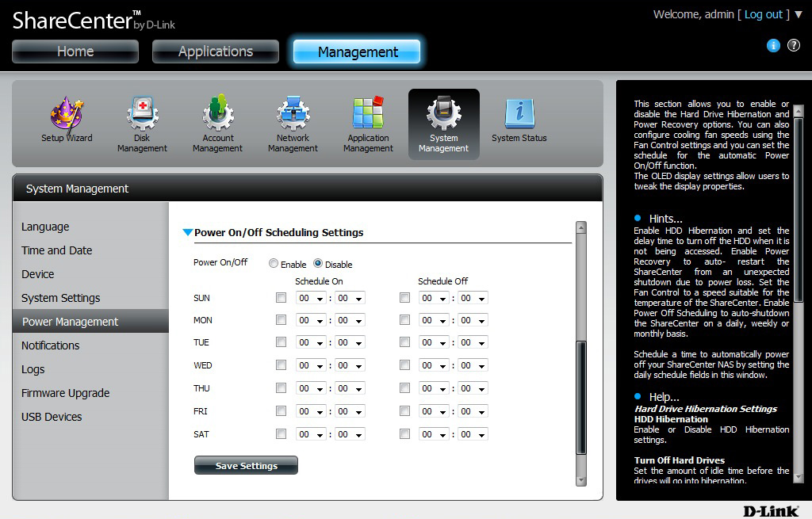Open Firmware Upgrade in sidebar
Screen dimensions: 812x519
tap(65, 393)
